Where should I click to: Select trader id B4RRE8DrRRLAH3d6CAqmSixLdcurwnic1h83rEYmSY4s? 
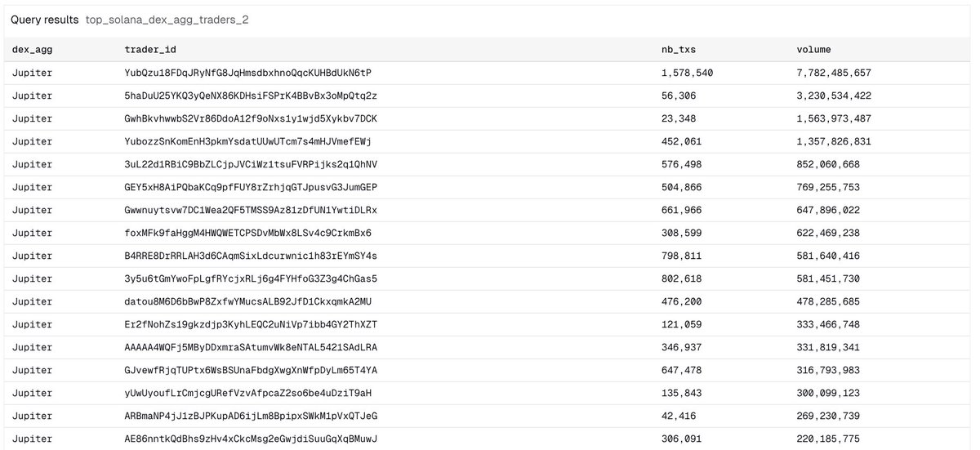[x=251, y=256]
